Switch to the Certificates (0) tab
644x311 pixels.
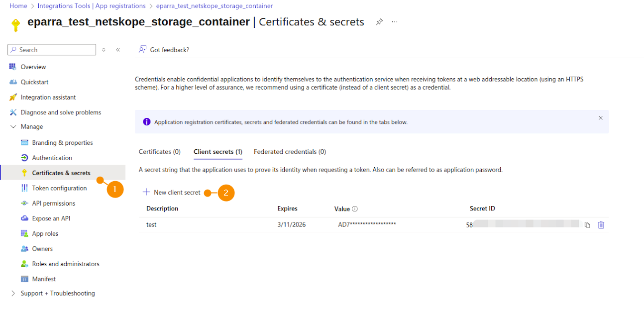pos(159,152)
